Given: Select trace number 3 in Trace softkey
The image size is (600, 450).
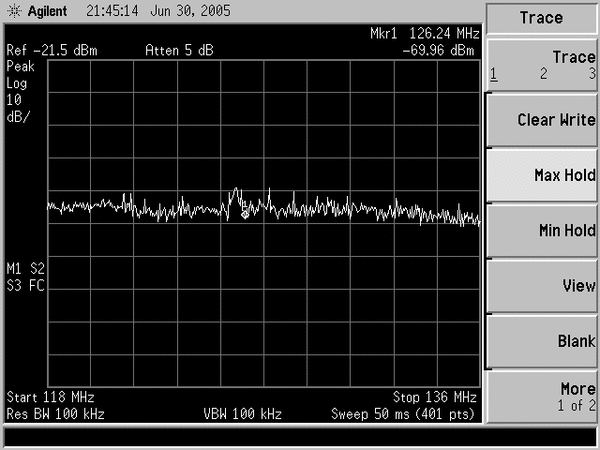Looking at the screenshot, I should coord(591,74).
